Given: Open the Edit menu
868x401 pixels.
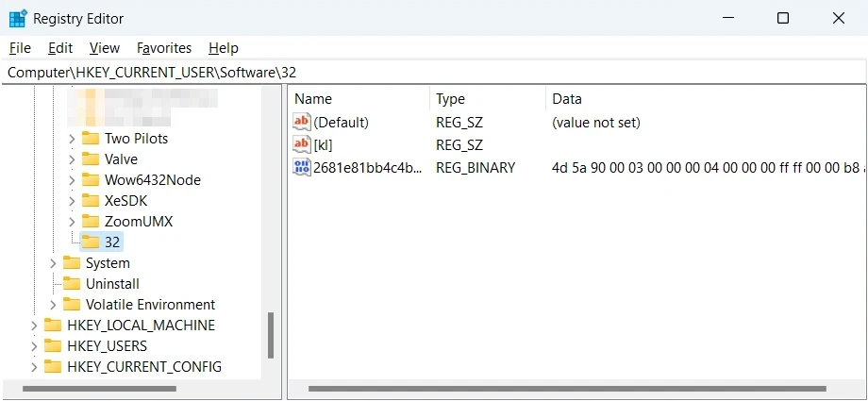Looking at the screenshot, I should [x=60, y=48].
